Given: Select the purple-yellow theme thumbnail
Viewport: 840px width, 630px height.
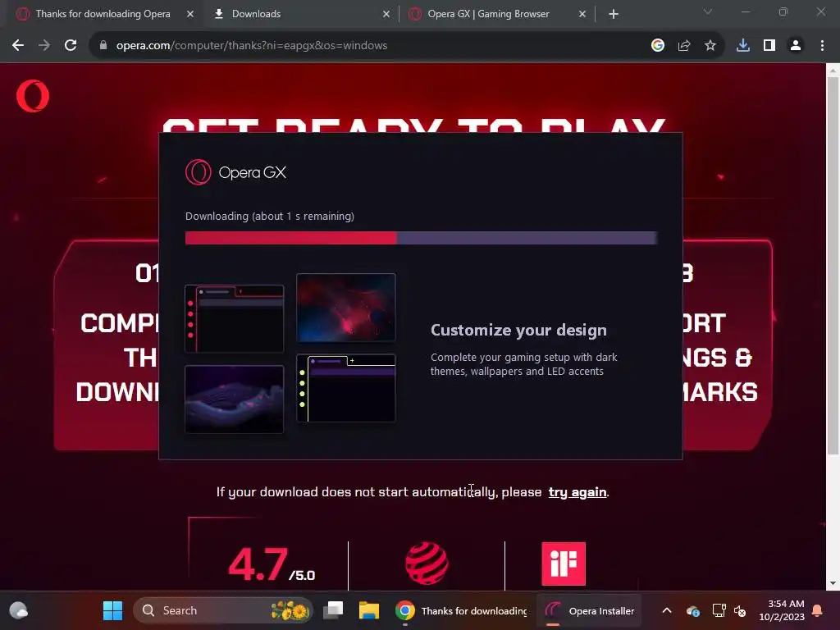Looking at the screenshot, I should (x=346, y=388).
